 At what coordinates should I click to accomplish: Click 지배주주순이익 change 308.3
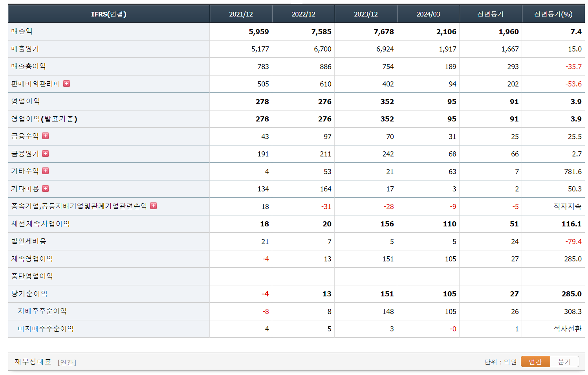(573, 311)
